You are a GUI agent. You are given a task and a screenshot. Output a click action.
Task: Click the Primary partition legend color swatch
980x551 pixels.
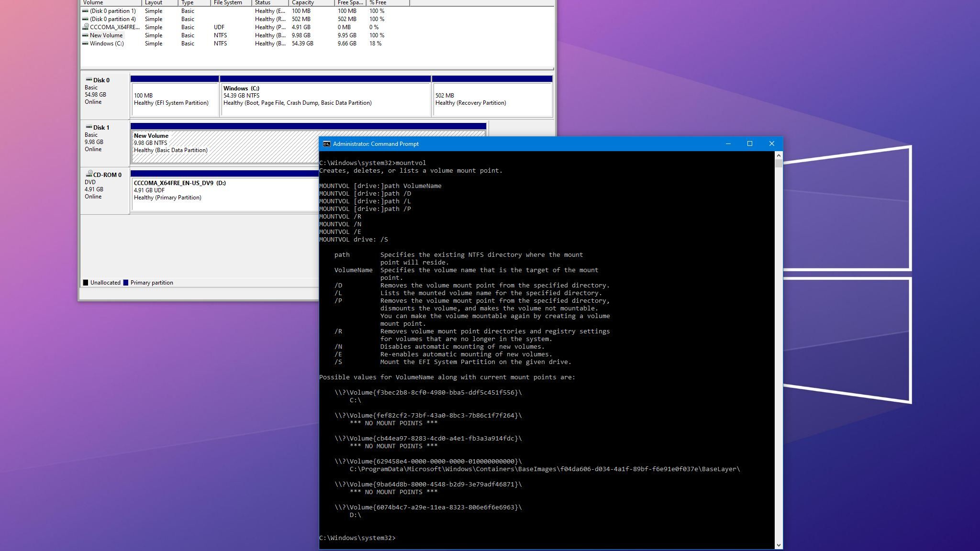coord(126,283)
